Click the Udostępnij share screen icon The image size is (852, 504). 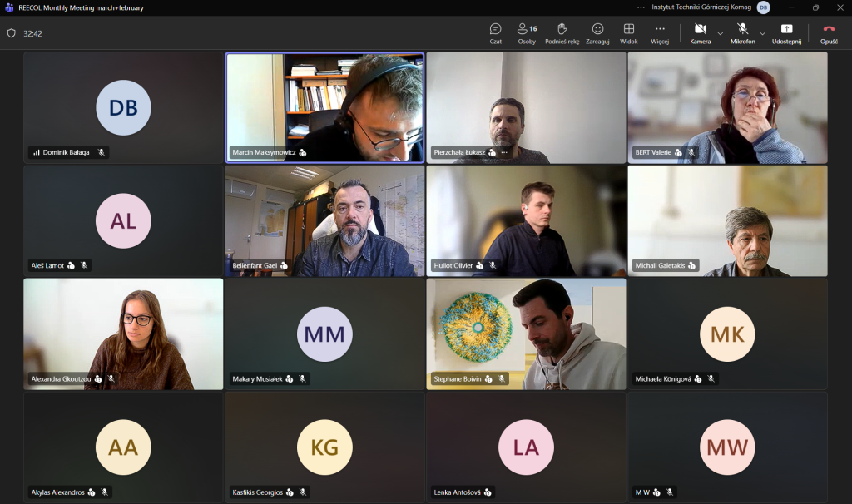pos(786,32)
